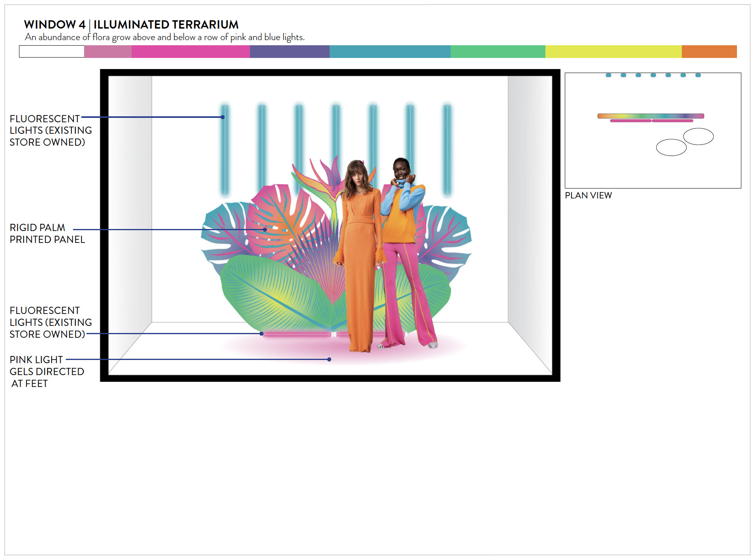Select the dusty pink swatch in the color bar

tap(108, 52)
